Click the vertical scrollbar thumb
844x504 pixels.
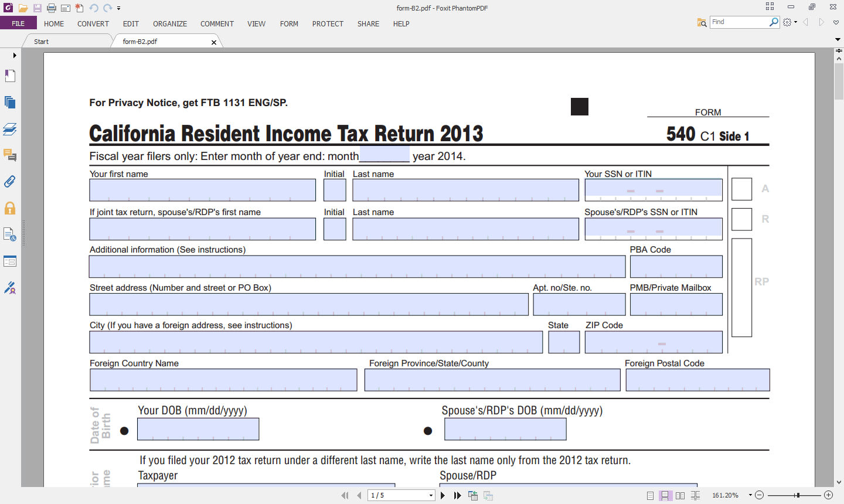839,81
